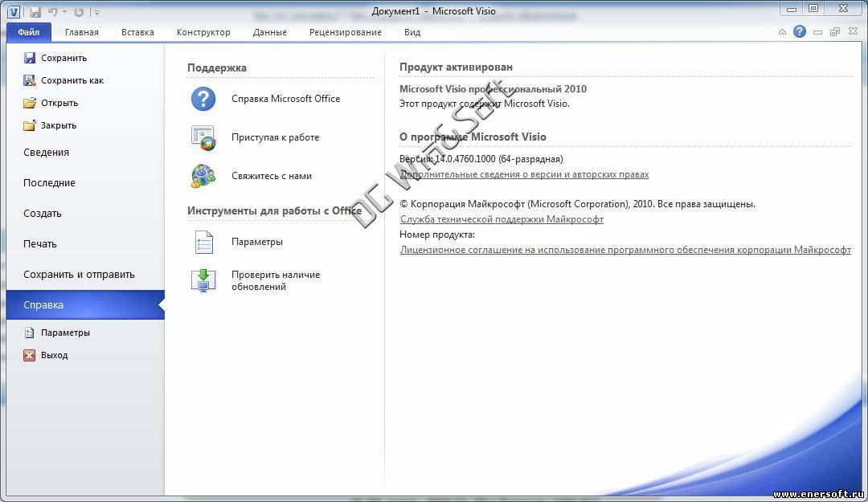Open Параметры under Инструменты для работы с Office
868x502 pixels.
tap(257, 242)
